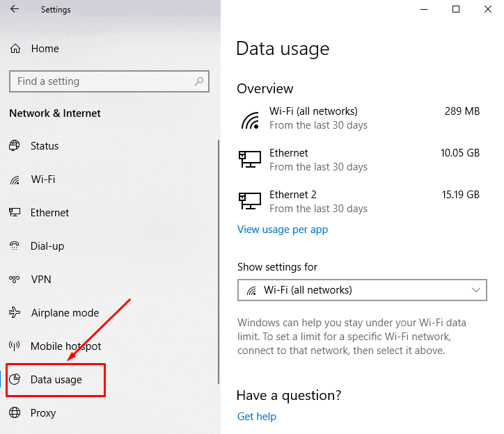
Task: Click the Have a question? heading
Action: [289, 396]
